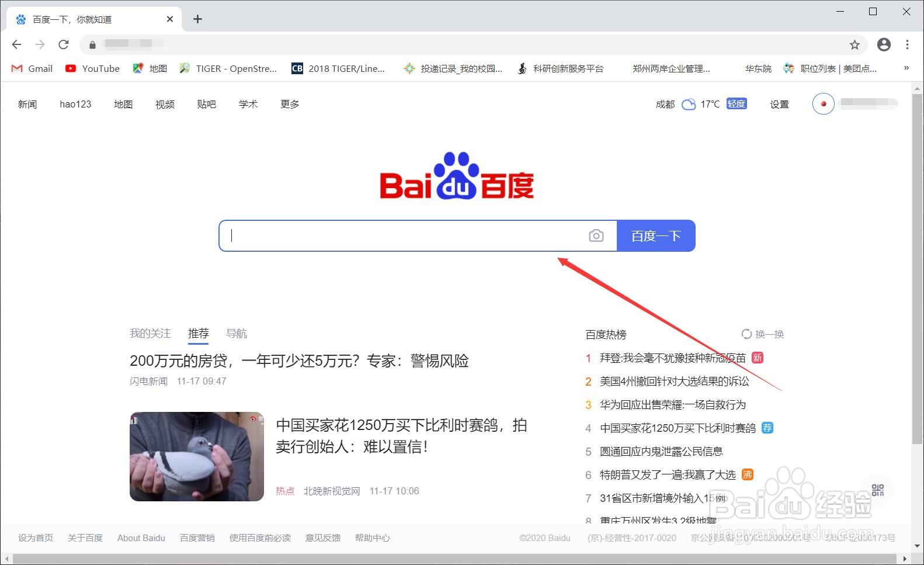Viewport: 924px width, 565px height.
Task: Click the camera image-search icon
Action: (596, 235)
